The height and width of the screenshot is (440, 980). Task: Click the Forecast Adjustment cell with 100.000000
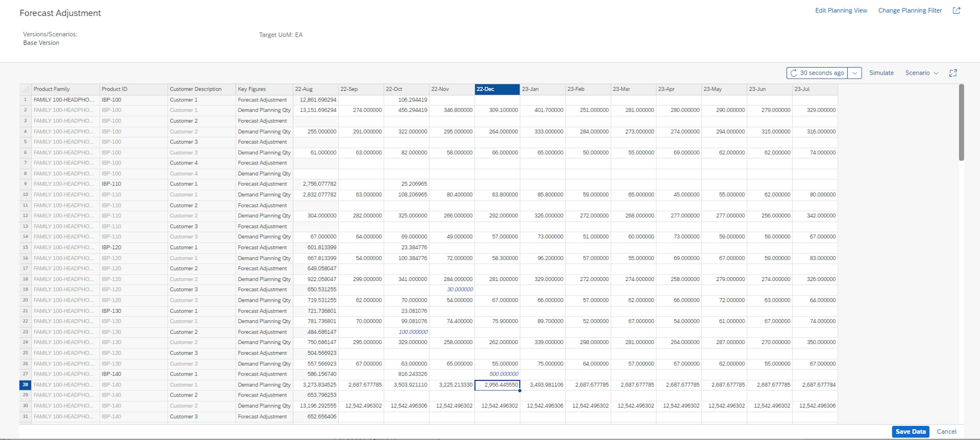pyautogui.click(x=413, y=331)
